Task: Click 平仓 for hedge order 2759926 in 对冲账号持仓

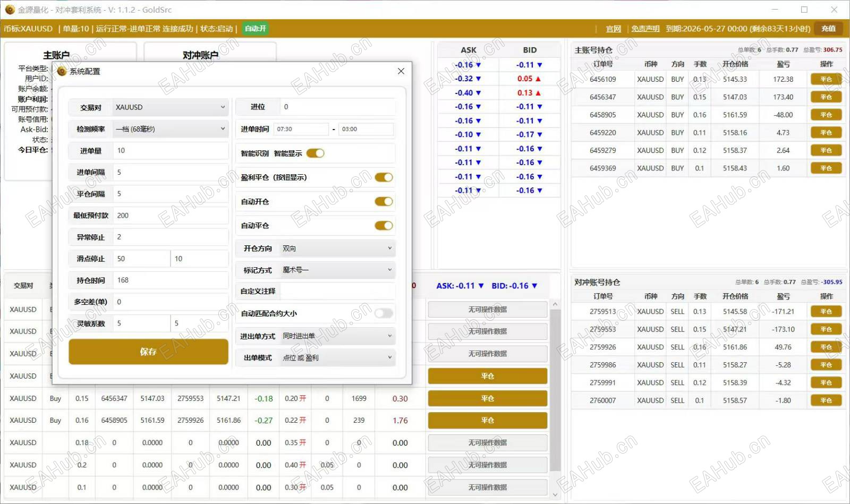Action: [826, 347]
